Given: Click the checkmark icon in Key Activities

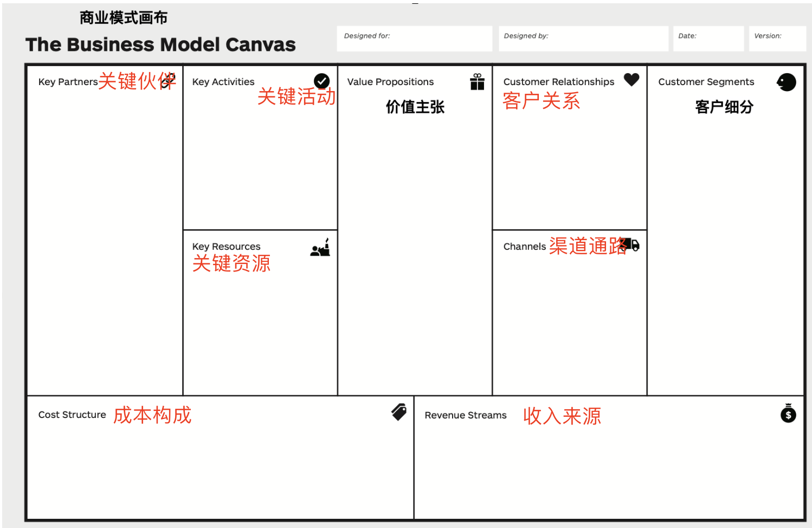Looking at the screenshot, I should (x=321, y=81).
